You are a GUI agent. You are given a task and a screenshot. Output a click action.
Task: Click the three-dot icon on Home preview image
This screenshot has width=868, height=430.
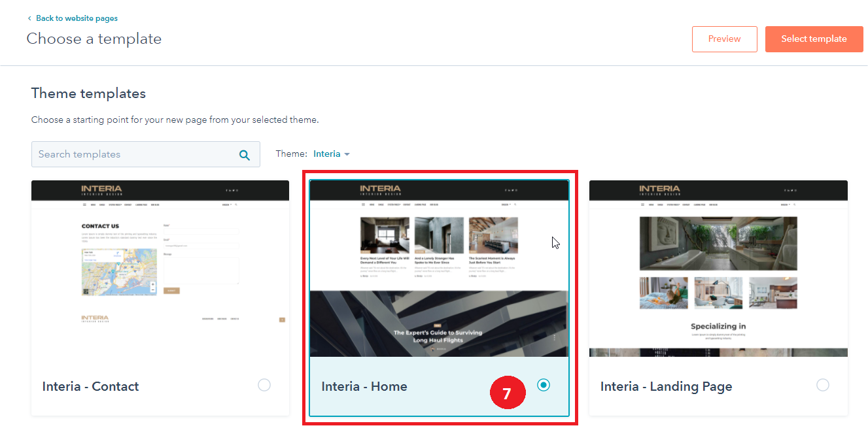555,338
